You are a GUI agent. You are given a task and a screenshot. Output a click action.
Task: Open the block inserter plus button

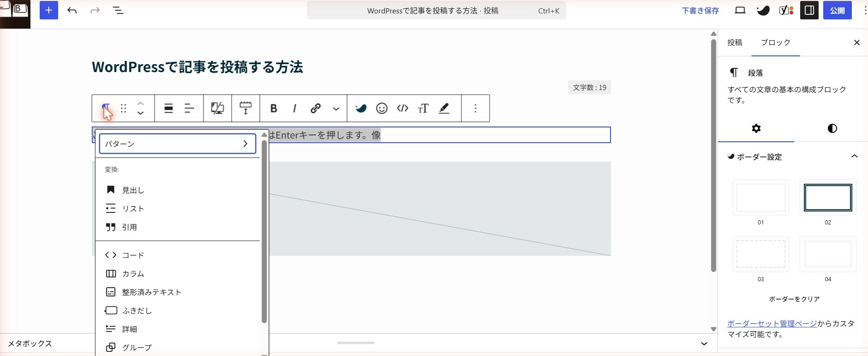coord(49,10)
